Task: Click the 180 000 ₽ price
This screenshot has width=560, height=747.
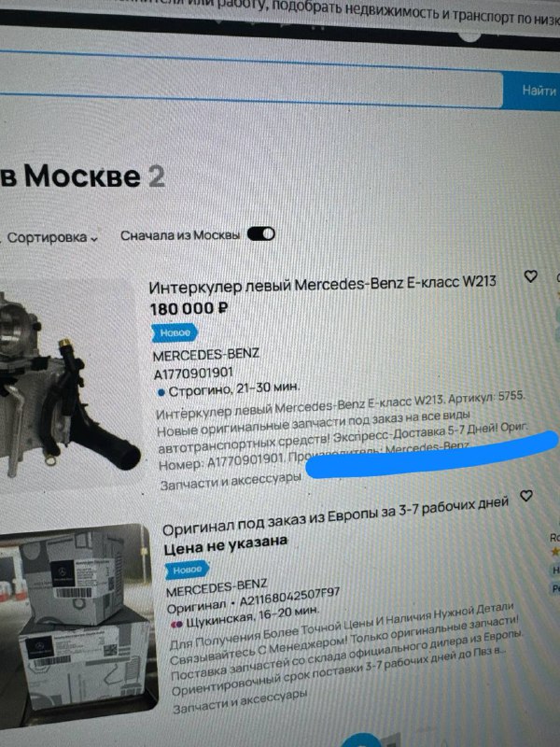Action: [189, 309]
